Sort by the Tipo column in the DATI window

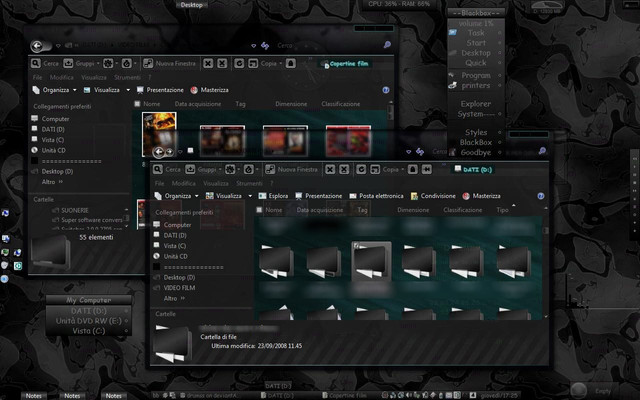[x=502, y=210]
